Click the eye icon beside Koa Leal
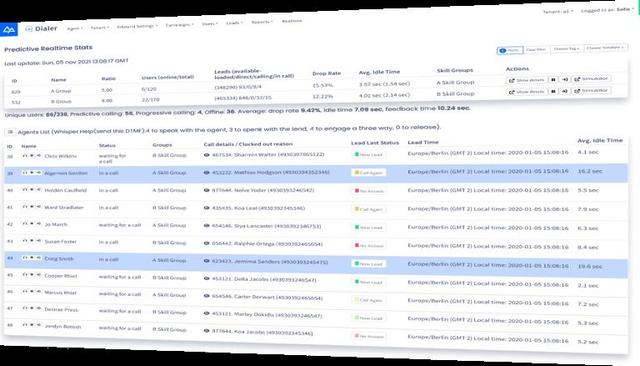This screenshot has height=366, width=640. (x=207, y=208)
